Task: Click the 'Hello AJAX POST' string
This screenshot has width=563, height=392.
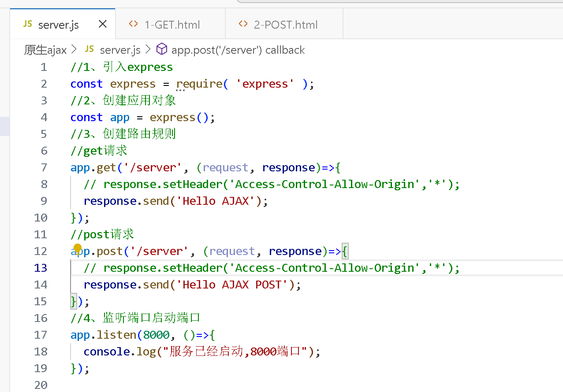Action: [232, 285]
